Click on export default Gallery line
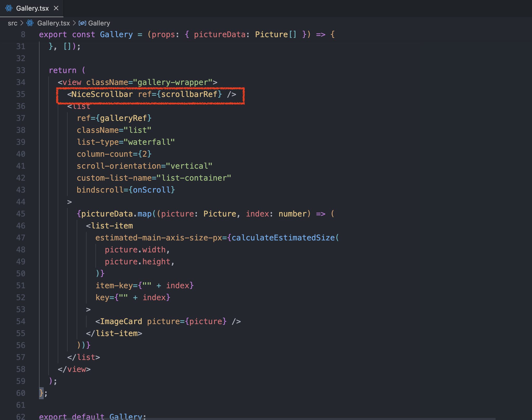 click(x=93, y=416)
